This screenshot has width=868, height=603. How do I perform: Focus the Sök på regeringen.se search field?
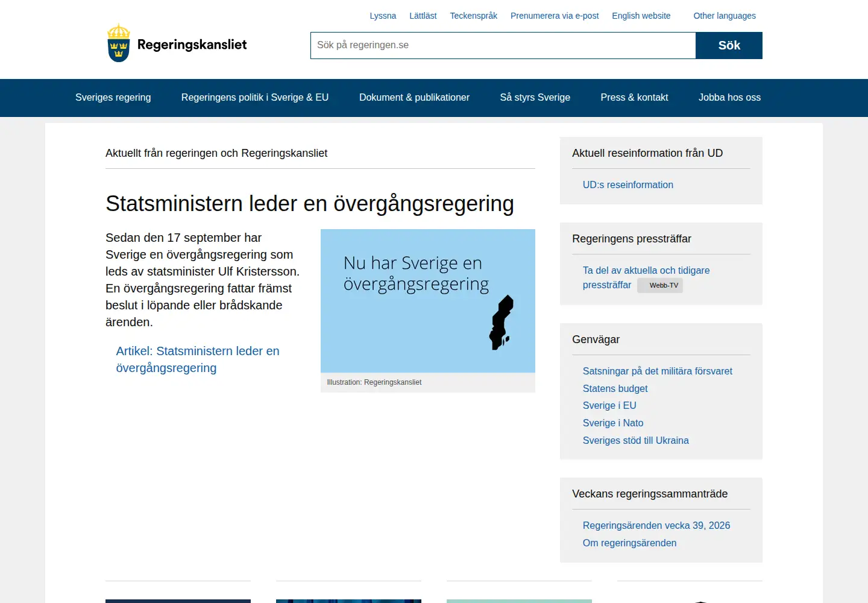click(x=503, y=45)
